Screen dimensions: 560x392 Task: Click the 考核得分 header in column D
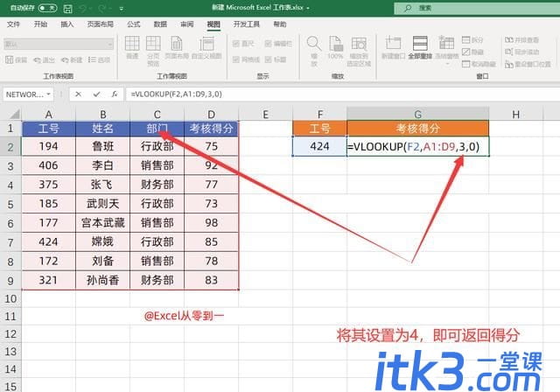click(212, 129)
